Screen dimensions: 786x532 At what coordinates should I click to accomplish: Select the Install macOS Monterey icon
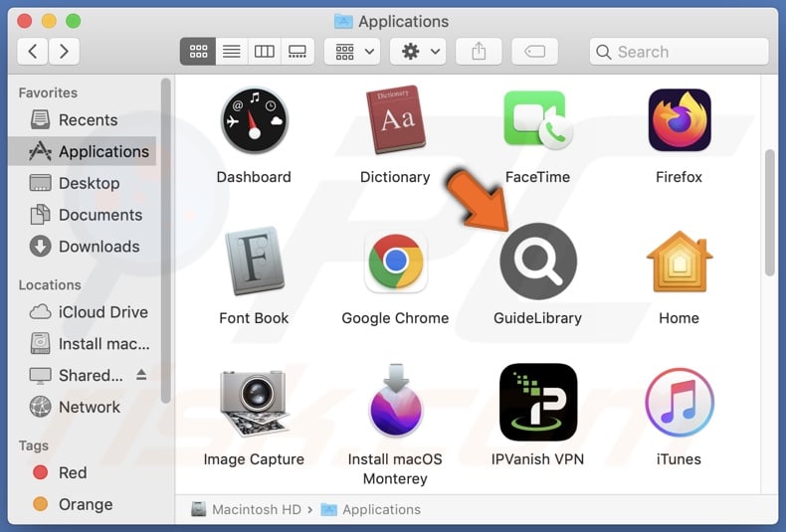pos(396,401)
